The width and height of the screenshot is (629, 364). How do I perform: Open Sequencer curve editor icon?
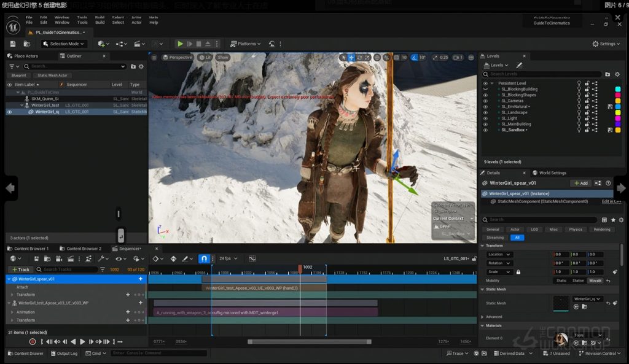252,258
